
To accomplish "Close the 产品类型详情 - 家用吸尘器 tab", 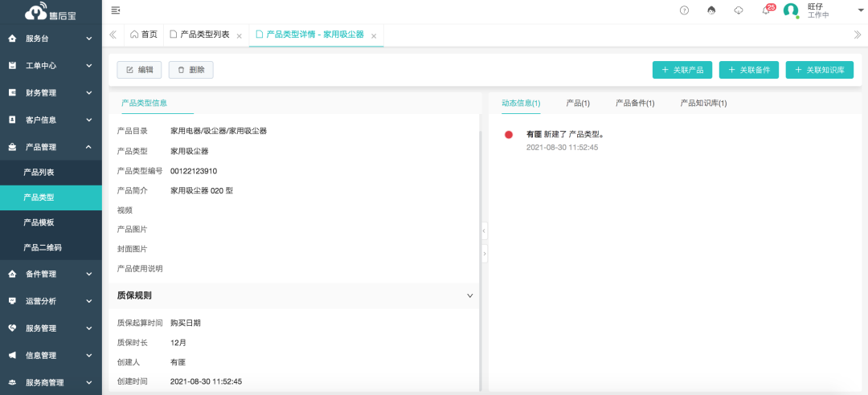I will (x=374, y=36).
